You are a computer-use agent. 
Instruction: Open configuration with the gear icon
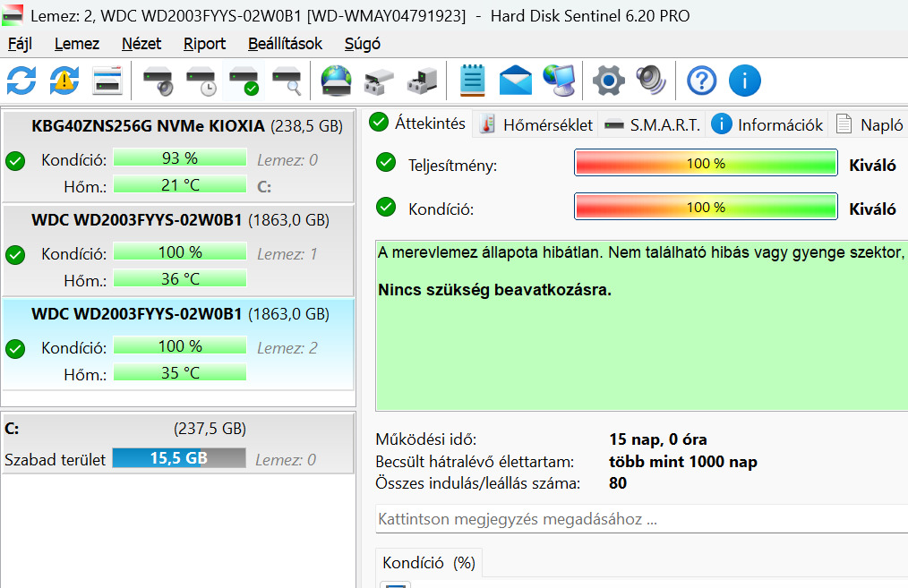(x=609, y=81)
